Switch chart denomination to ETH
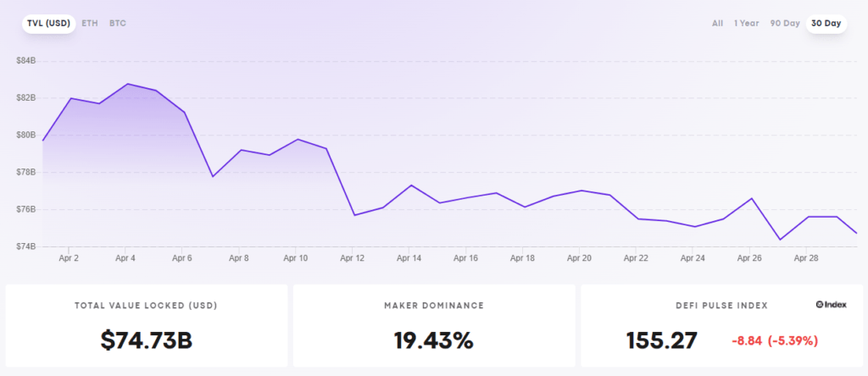 coord(90,23)
